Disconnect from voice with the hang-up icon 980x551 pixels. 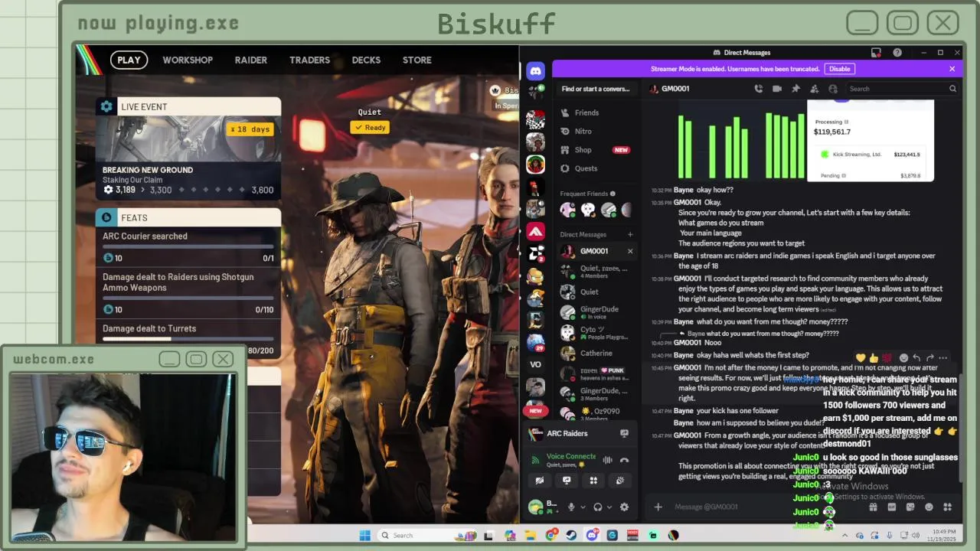pyautogui.click(x=624, y=460)
